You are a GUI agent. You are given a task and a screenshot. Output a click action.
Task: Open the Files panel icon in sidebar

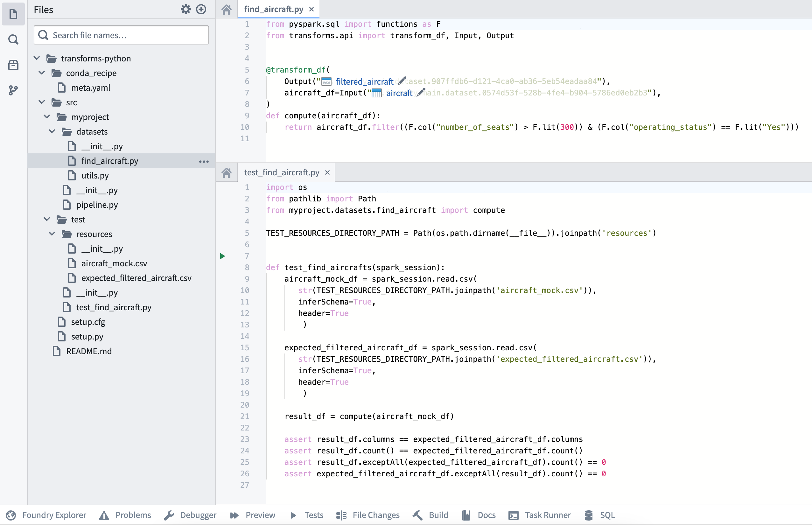click(x=13, y=14)
